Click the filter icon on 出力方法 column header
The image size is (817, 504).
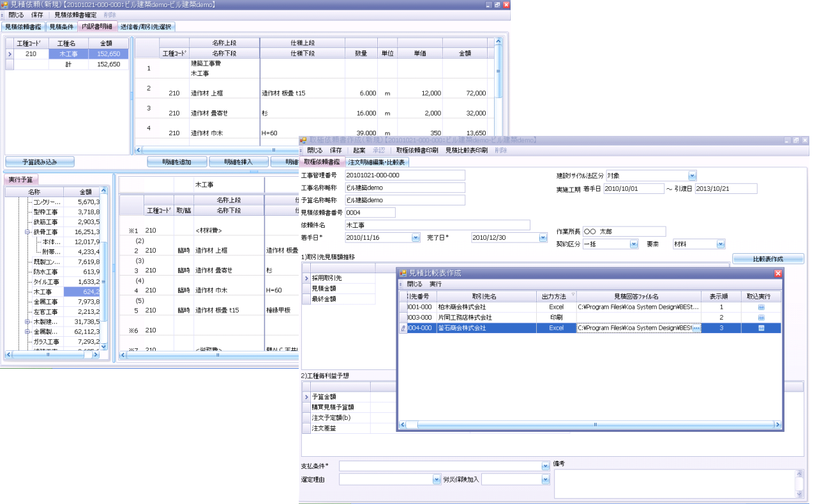coord(572,295)
